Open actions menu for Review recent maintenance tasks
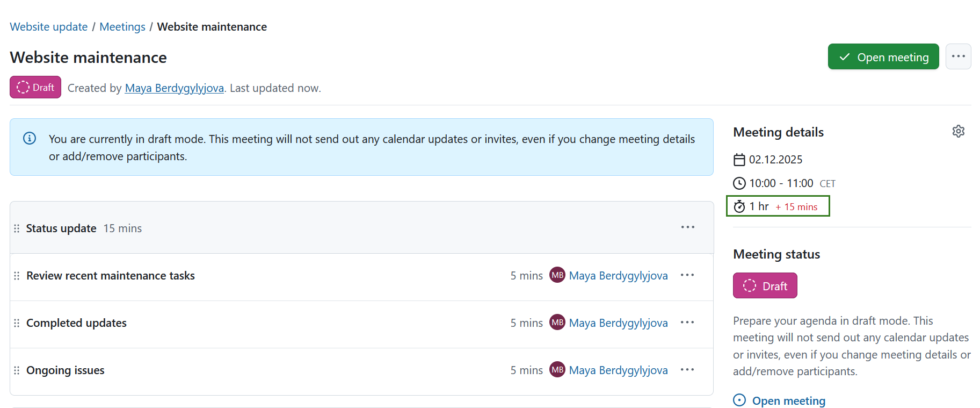Viewport: 980px width, 408px height. (x=687, y=275)
